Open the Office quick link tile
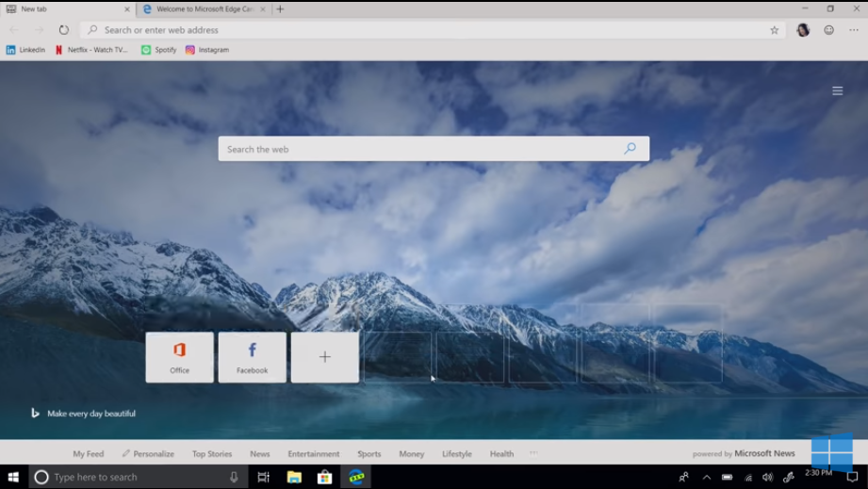 [179, 357]
